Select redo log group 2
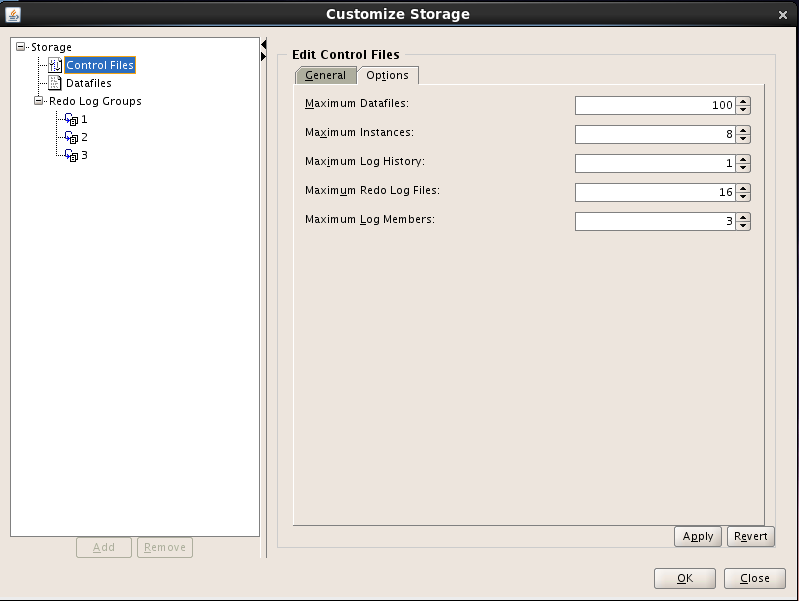 (84, 137)
